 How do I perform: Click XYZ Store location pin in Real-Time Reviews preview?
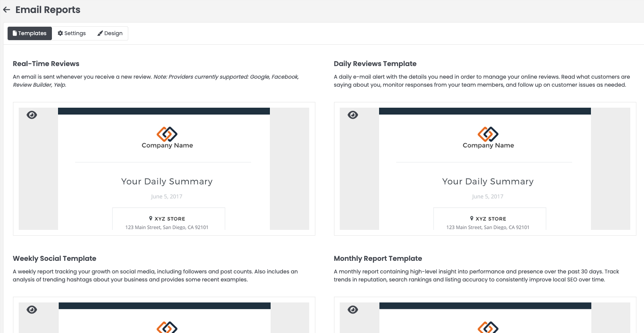pos(151,218)
